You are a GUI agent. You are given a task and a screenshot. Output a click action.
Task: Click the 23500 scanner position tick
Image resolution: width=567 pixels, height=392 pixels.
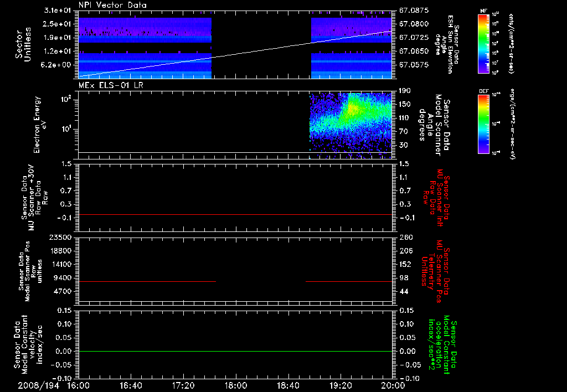coord(60,237)
